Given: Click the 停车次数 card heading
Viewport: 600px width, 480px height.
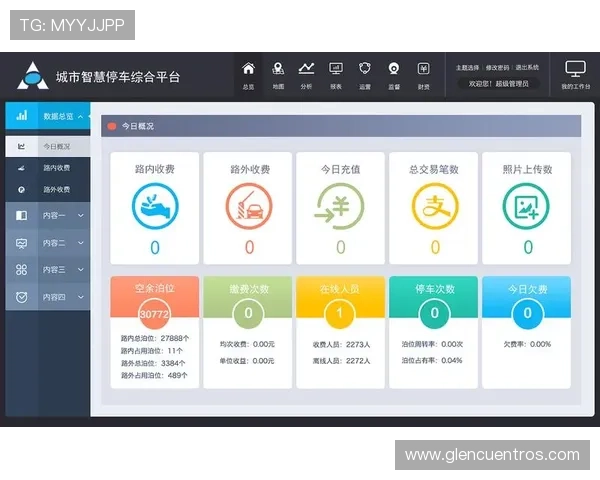Looking at the screenshot, I should point(435,289).
